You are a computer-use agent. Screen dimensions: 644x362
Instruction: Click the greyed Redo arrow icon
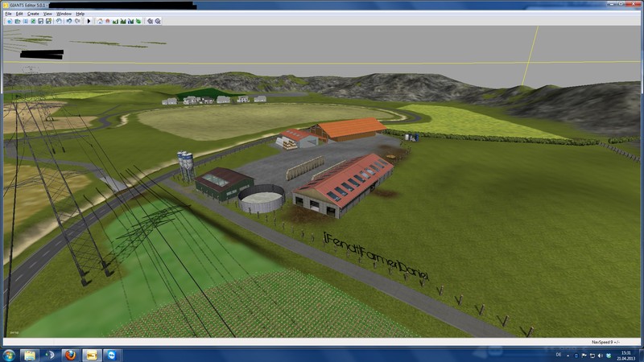(x=77, y=21)
